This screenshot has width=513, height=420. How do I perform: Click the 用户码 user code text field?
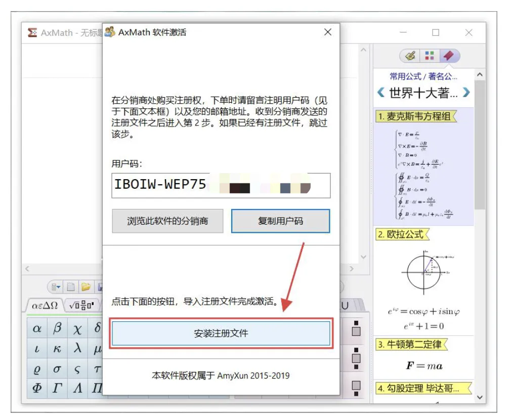pos(221,185)
